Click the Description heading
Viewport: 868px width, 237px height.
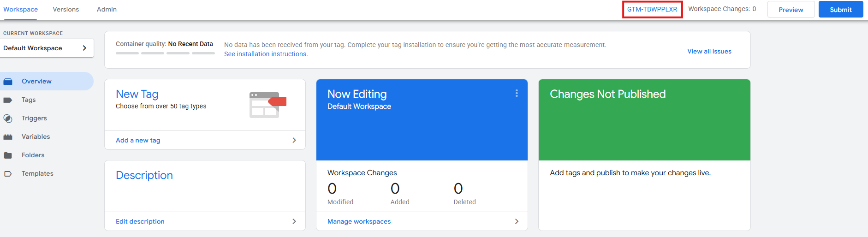coord(144,175)
